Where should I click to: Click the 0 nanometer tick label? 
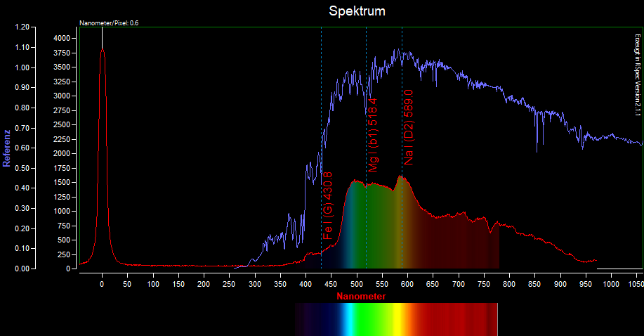(x=103, y=284)
